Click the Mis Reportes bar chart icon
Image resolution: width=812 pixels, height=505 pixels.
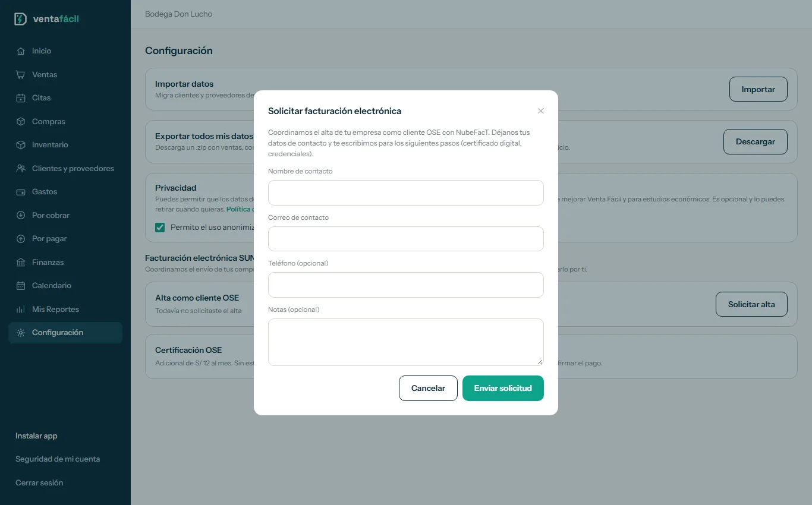point(21,310)
